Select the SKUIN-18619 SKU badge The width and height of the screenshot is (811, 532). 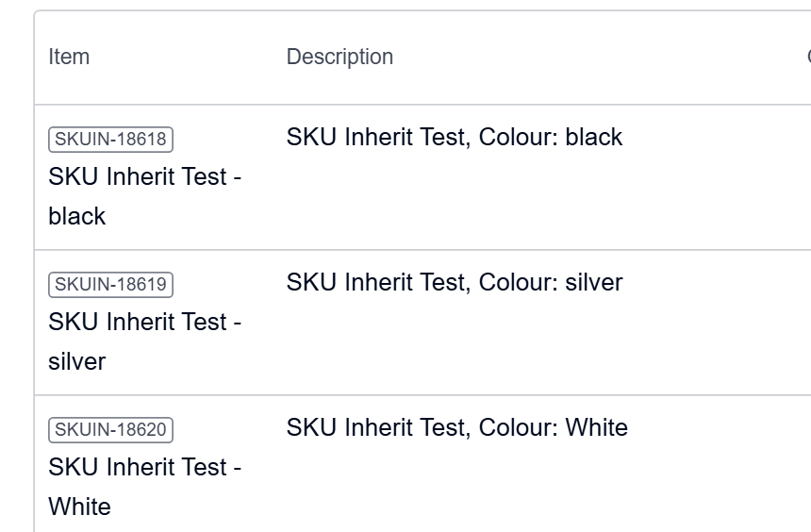pyautogui.click(x=110, y=285)
